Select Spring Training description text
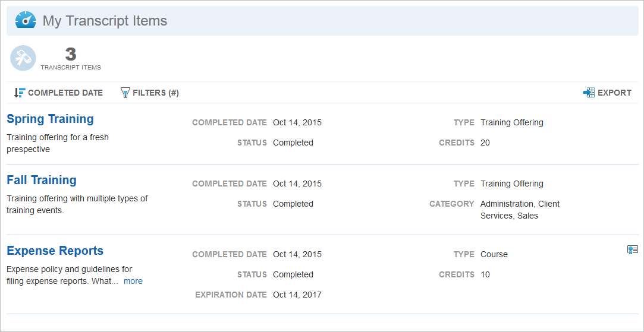 pos(58,143)
